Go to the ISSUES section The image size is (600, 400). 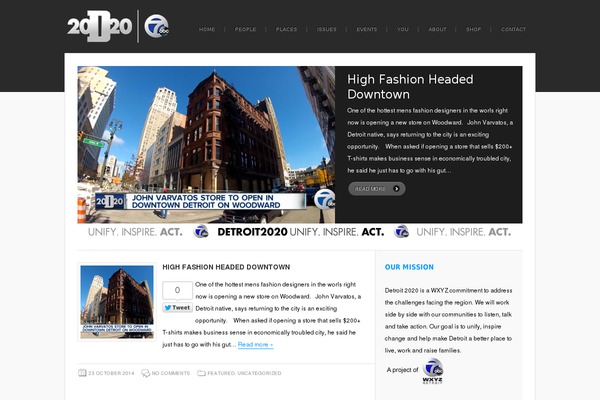[327, 29]
